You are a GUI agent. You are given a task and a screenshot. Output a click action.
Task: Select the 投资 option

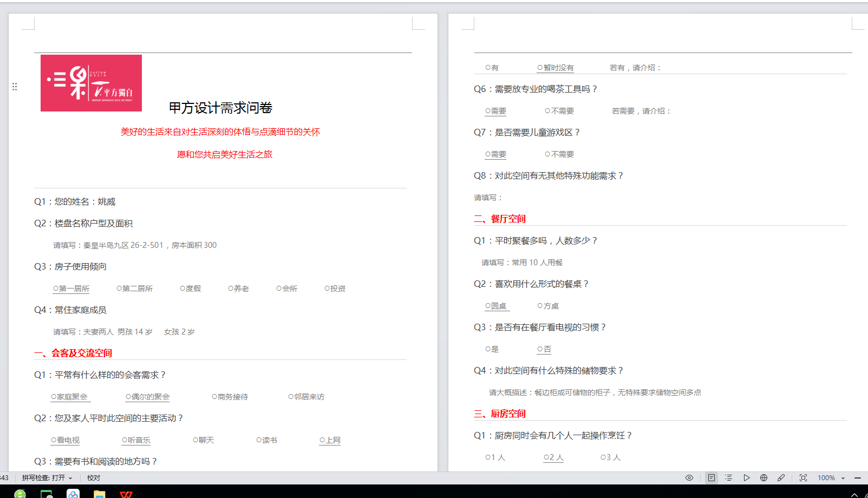pos(335,289)
